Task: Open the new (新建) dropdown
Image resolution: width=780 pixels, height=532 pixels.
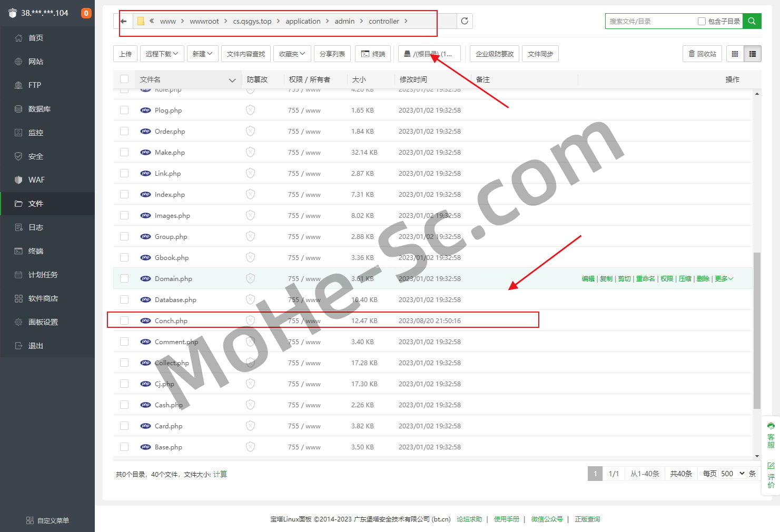Action: pyautogui.click(x=202, y=54)
